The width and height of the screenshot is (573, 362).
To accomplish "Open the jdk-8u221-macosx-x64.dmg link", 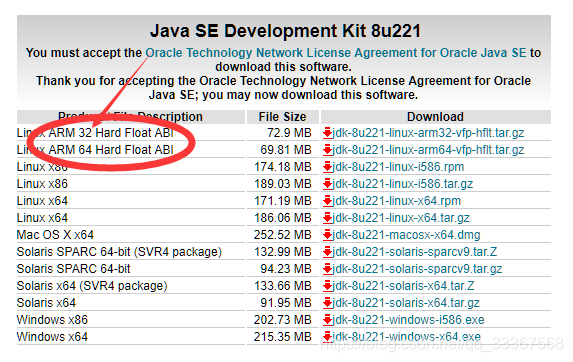I will (406, 235).
